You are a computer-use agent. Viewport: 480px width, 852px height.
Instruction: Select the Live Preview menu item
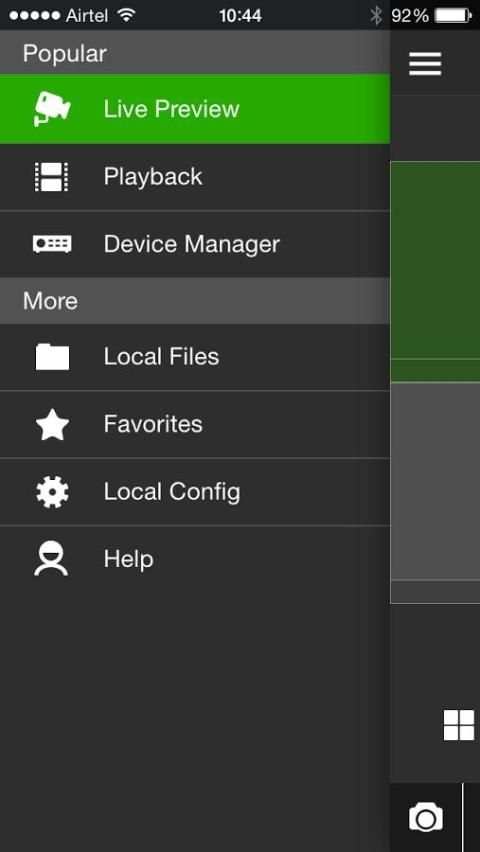[x=195, y=109]
